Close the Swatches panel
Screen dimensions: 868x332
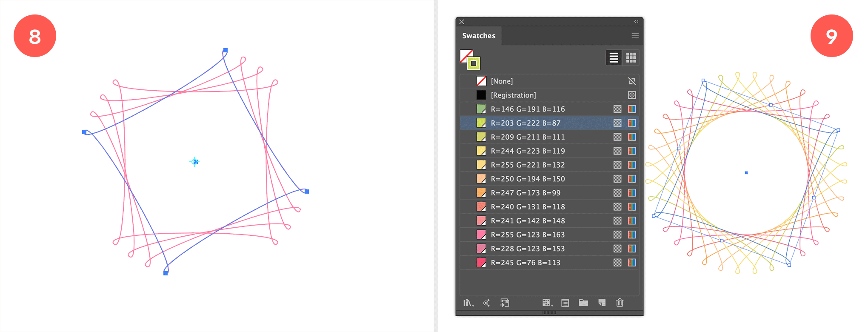(462, 22)
